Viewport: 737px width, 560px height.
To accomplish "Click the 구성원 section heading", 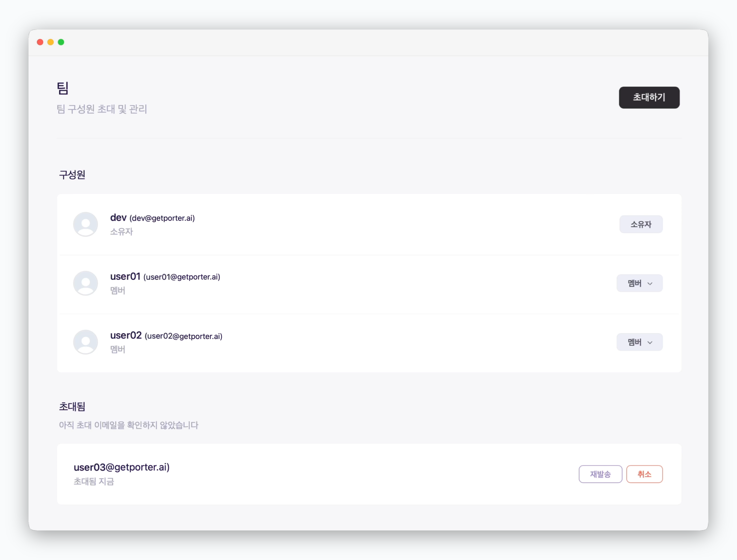I will point(72,175).
